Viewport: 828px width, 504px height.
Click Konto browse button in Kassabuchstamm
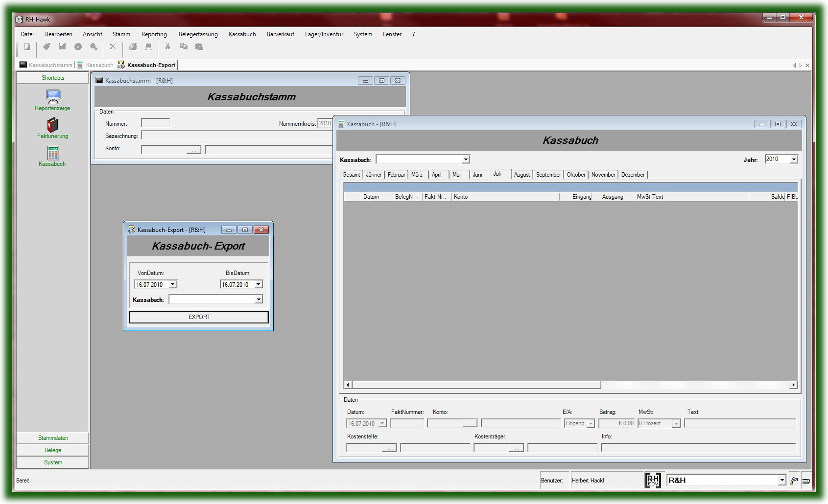pos(194,150)
